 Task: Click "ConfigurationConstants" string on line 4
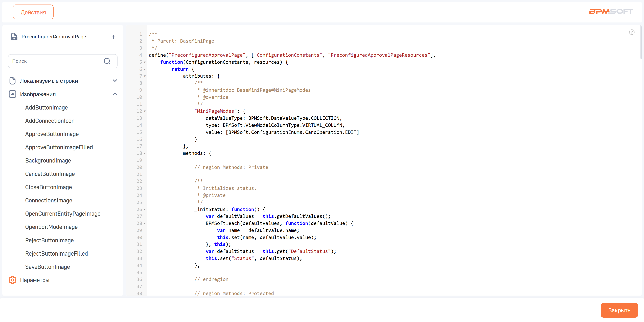[x=288, y=55]
